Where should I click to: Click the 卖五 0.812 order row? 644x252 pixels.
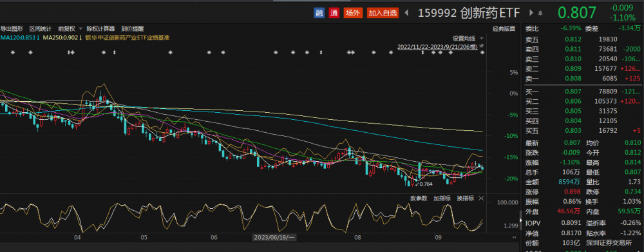583,39
